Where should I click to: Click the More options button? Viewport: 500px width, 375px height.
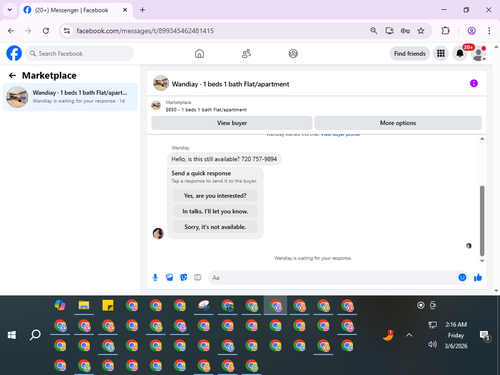[398, 123]
